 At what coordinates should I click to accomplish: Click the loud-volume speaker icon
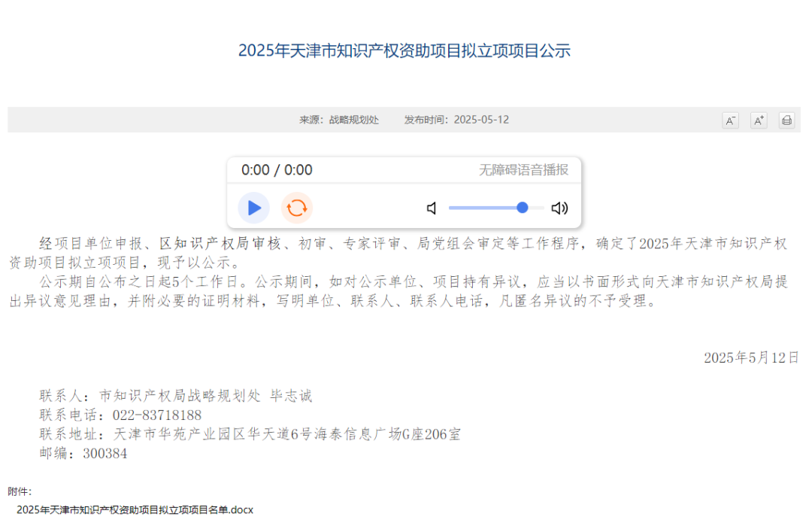(x=559, y=208)
